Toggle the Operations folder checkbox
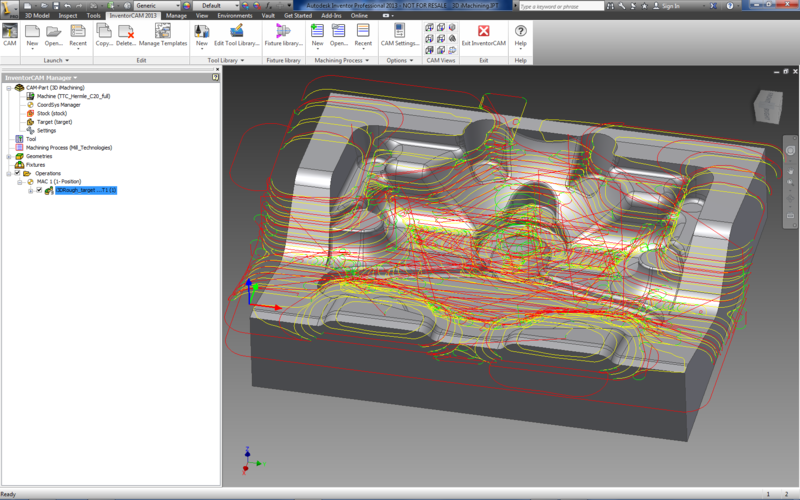Viewport: 800px width, 500px height. [17, 173]
